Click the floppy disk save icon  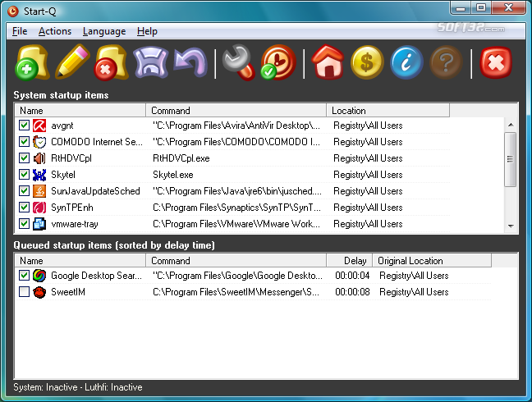[x=150, y=62]
